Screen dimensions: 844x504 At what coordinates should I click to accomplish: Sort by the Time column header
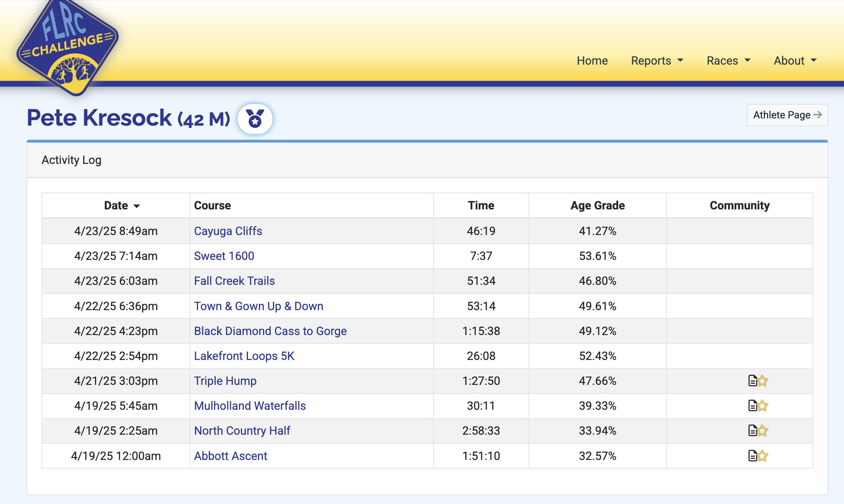pyautogui.click(x=481, y=205)
